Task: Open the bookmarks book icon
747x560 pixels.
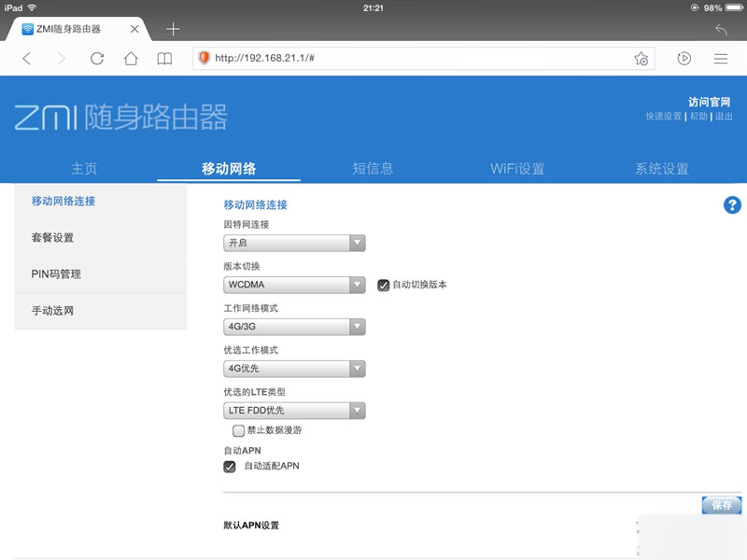Action: coord(163,58)
